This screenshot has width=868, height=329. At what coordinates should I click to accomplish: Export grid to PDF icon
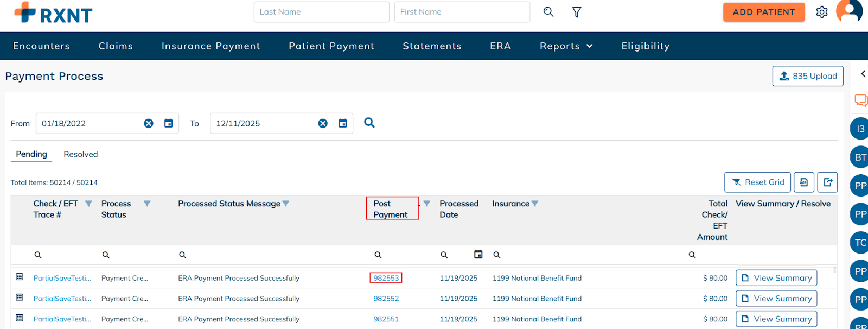pos(804,182)
